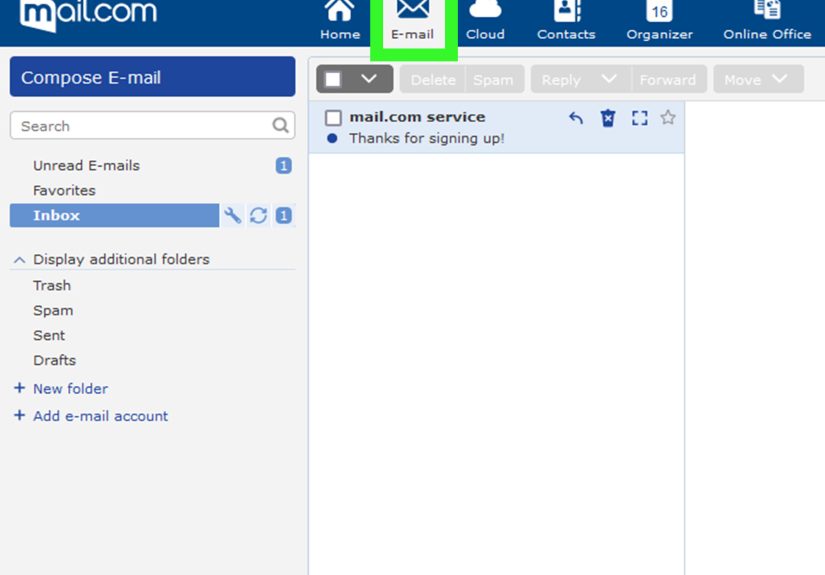Go to the Contacts section

coord(566,21)
